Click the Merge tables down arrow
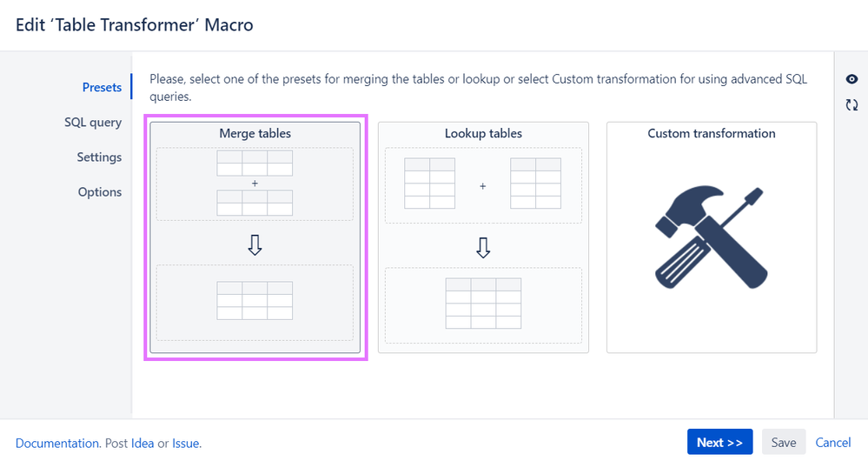Viewport: 868px width, 461px height. click(x=255, y=244)
